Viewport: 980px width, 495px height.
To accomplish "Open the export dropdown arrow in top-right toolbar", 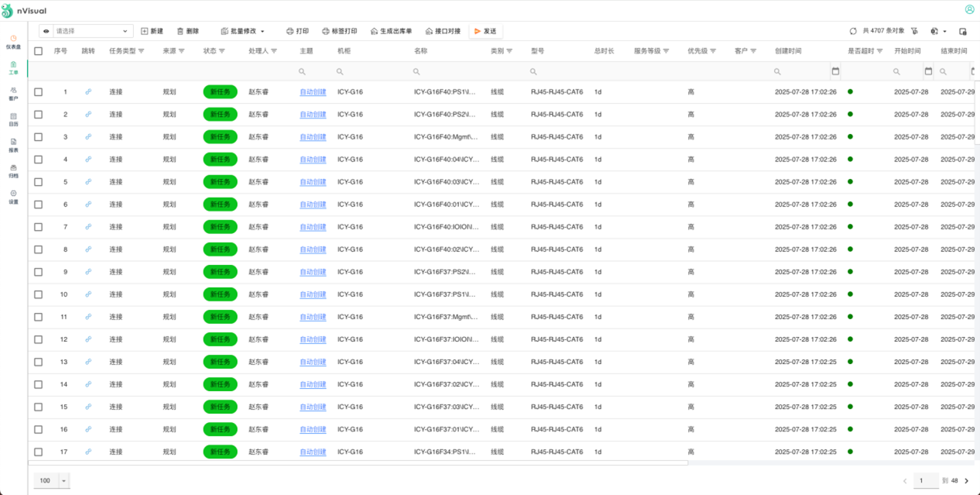I will pyautogui.click(x=944, y=32).
